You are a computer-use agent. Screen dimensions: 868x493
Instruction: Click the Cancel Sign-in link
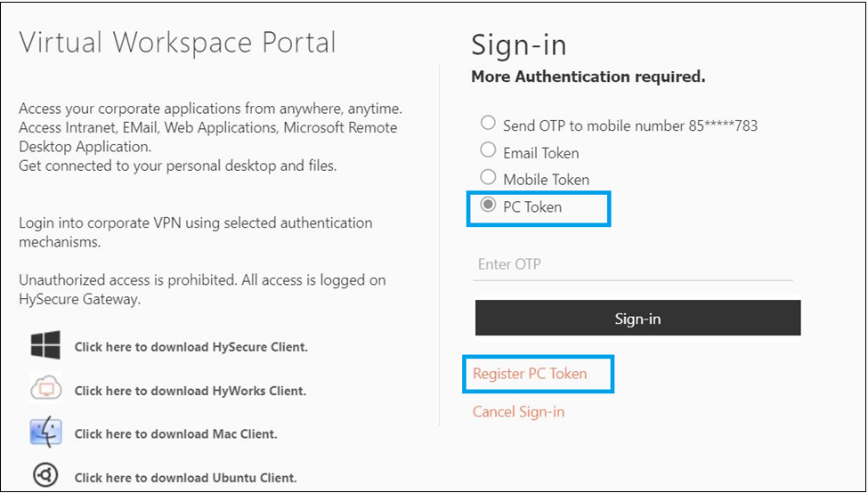pyautogui.click(x=519, y=412)
